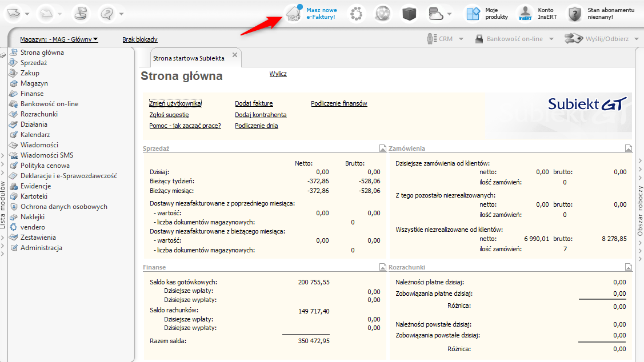Image resolution: width=644 pixels, height=362 pixels.
Task: Pin the Lista modułów panel
Action: [3, 55]
